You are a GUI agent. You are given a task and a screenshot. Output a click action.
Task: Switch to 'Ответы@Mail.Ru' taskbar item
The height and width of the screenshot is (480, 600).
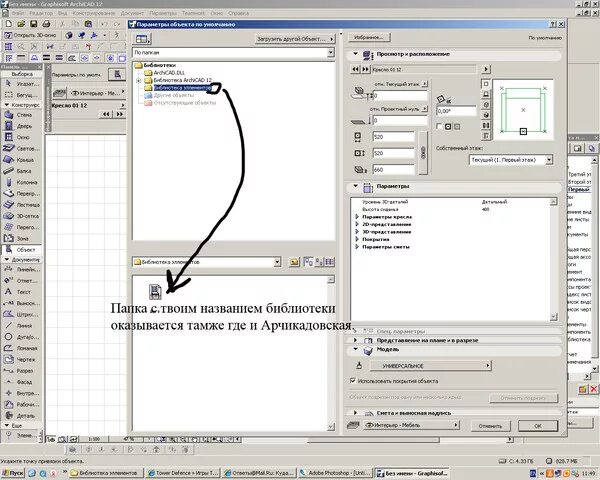259,473
